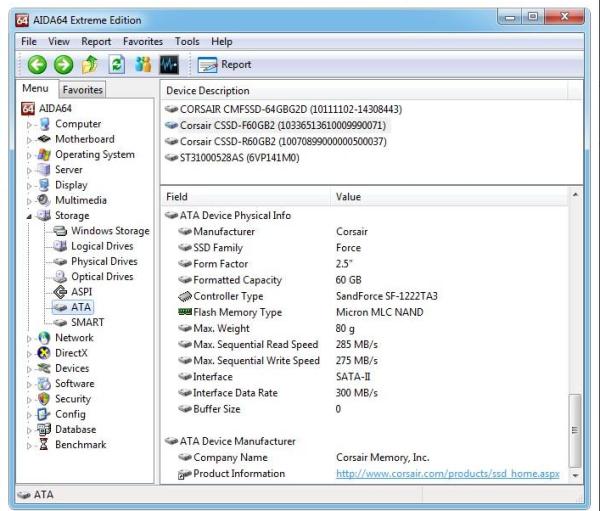Select the Server tower icon
The width and height of the screenshot is (600, 511).
coord(44,170)
